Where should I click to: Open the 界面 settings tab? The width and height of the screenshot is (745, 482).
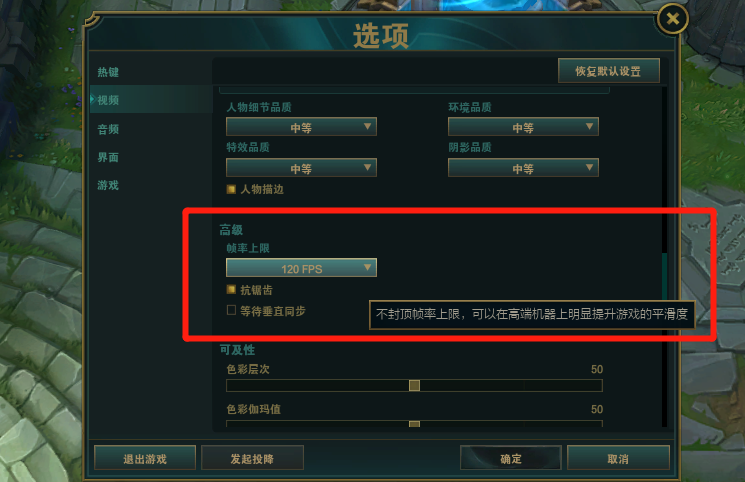pos(108,157)
